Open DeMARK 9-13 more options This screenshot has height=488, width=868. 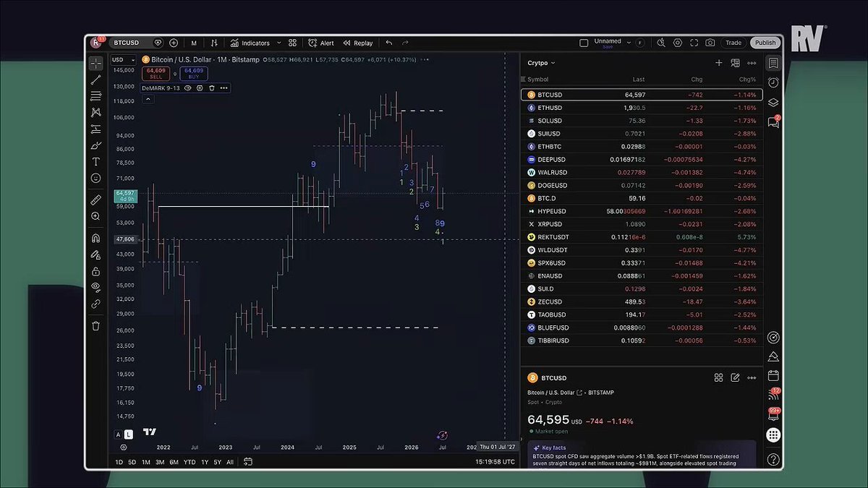[224, 87]
